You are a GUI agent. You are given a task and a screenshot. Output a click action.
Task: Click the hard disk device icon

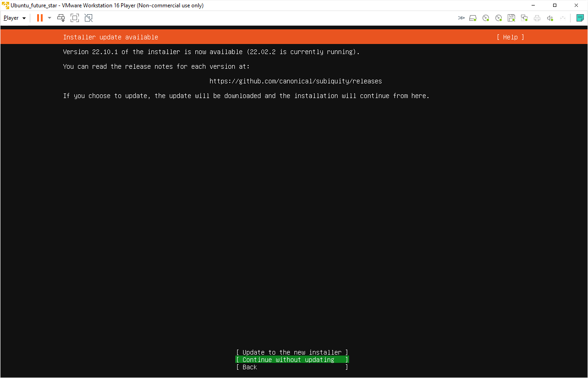473,18
